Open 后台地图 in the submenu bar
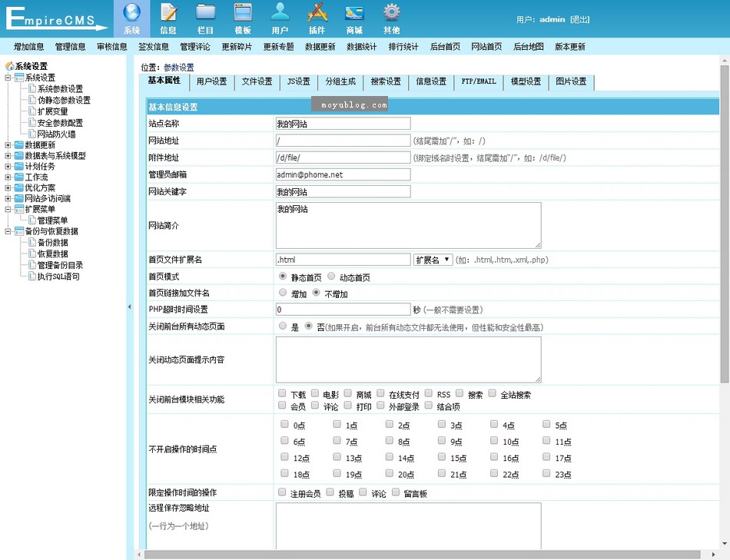Screen dimensions: 730x560 tap(529, 47)
